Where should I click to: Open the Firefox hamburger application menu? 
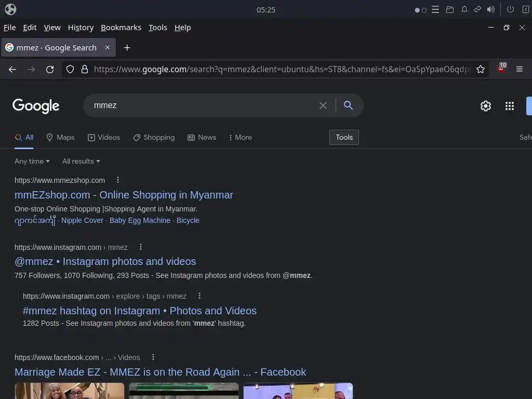(x=520, y=69)
